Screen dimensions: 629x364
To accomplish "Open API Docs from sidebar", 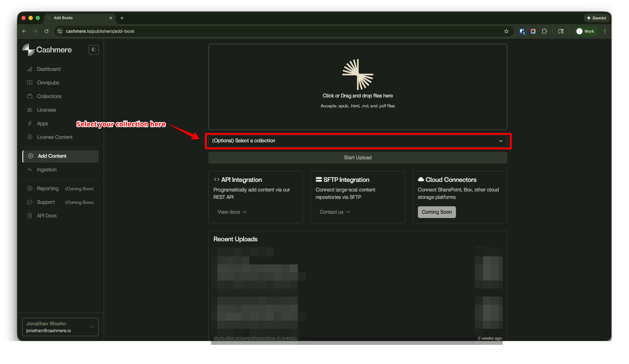I will point(47,216).
